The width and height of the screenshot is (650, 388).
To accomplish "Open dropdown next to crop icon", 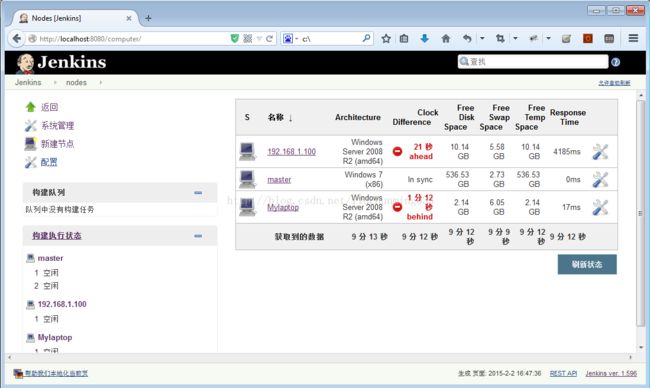I will (515, 38).
